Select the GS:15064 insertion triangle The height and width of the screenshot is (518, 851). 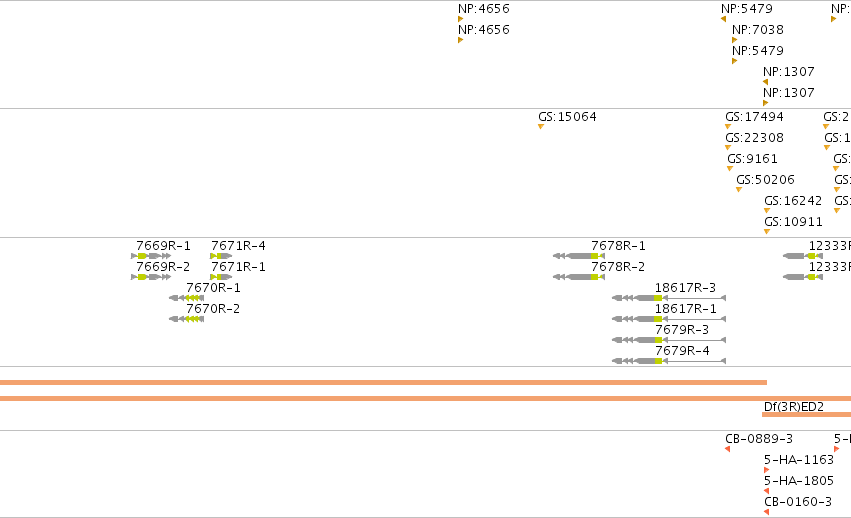point(541,127)
